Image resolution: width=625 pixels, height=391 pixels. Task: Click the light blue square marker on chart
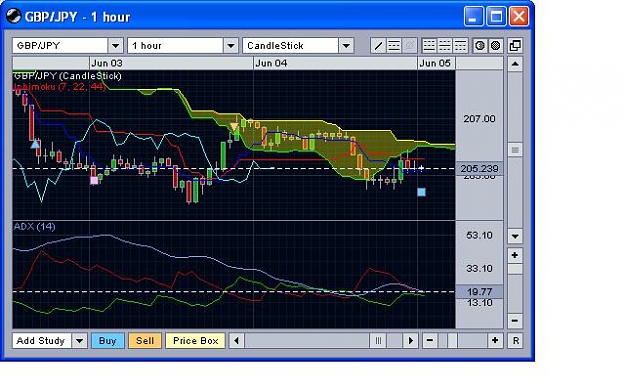[x=421, y=192]
